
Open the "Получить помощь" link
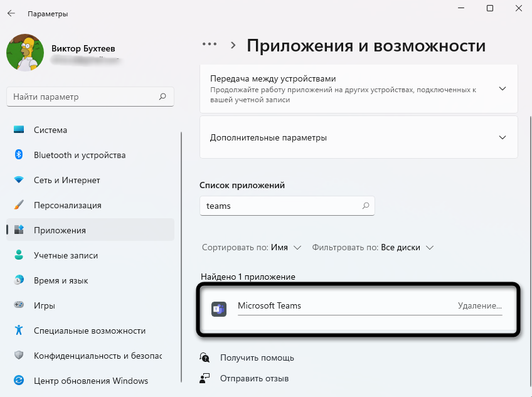coord(257,358)
